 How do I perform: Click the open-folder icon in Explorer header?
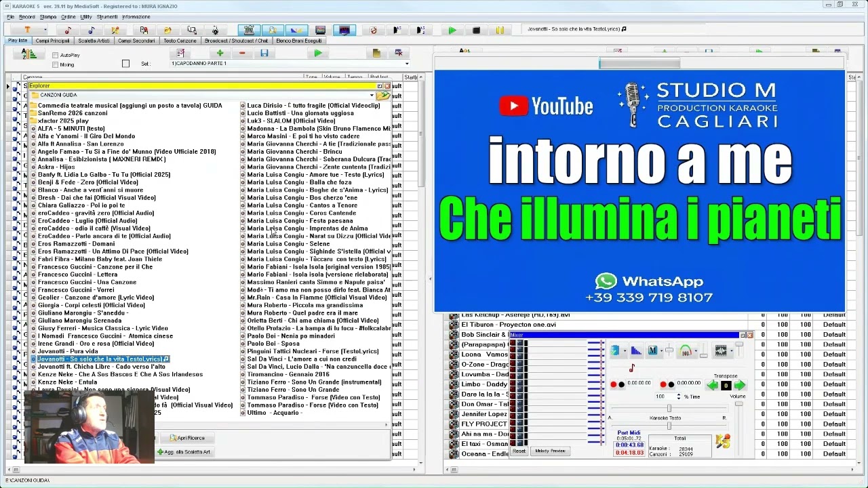[384, 95]
